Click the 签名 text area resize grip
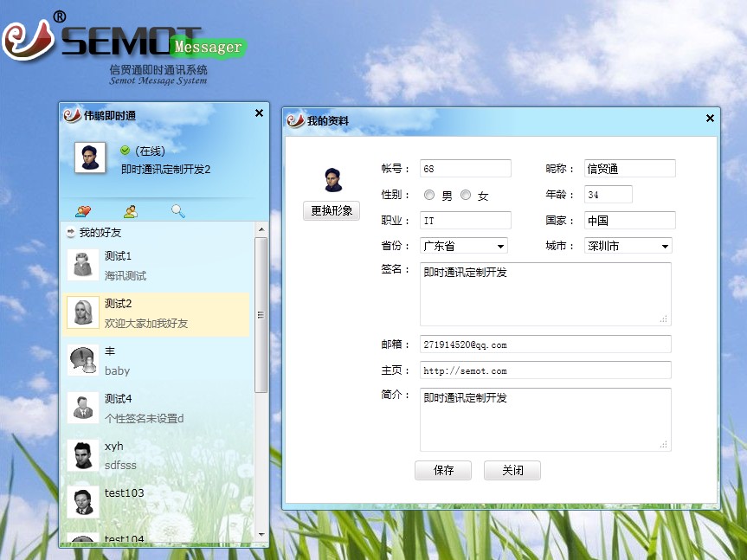The height and width of the screenshot is (560, 747). 664,319
